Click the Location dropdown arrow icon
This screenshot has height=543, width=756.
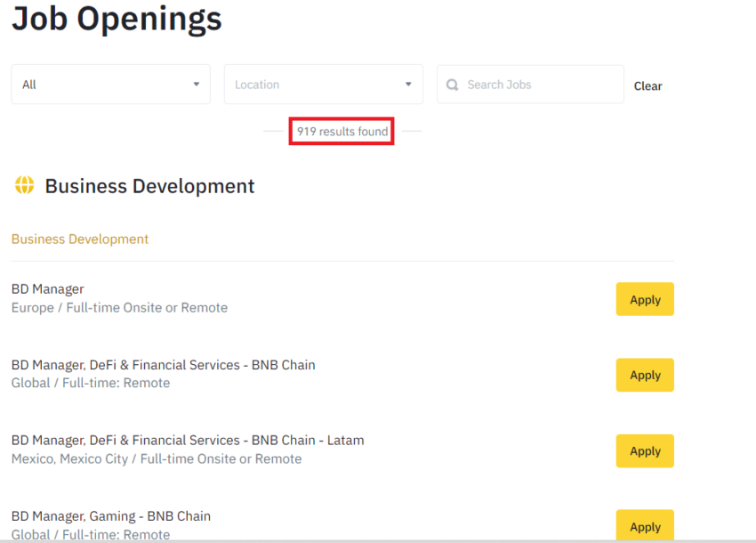coord(408,84)
